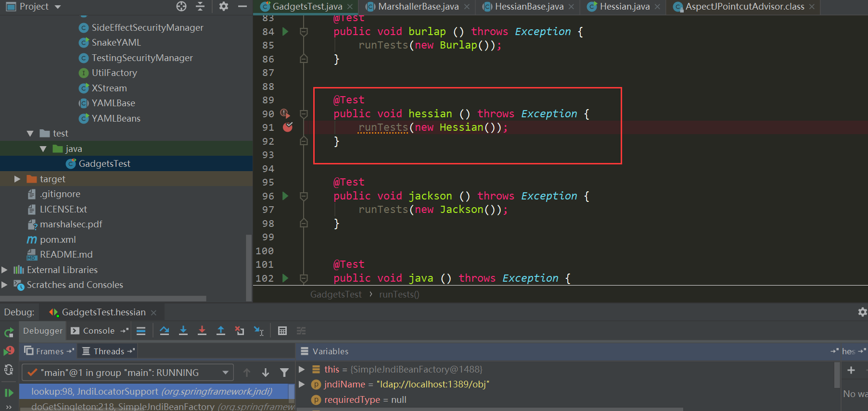Select next frame with down arrow
Viewport: 868px width, 411px height.
[x=266, y=373]
